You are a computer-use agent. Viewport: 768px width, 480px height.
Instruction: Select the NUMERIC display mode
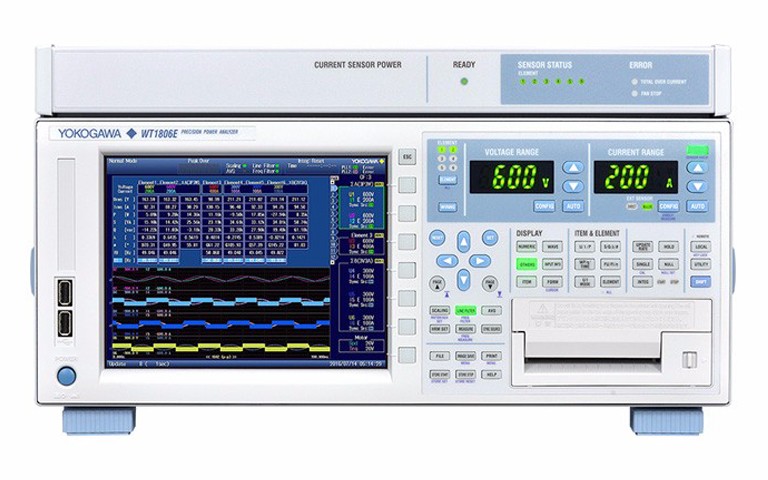[x=526, y=245]
